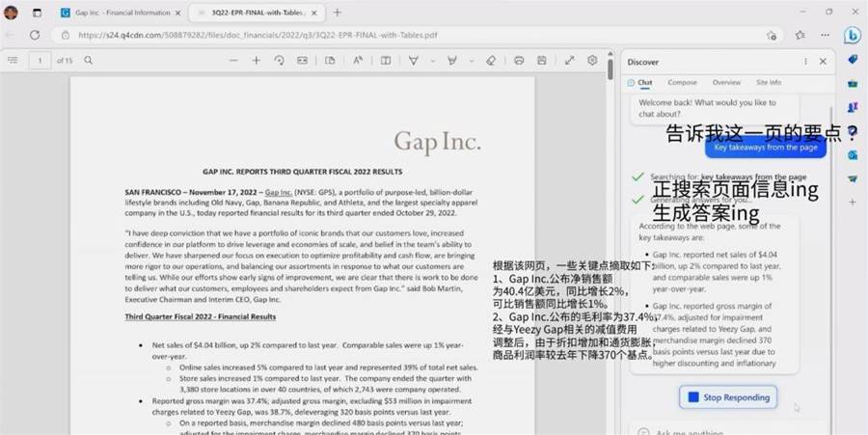Click the PDF vertical scrollbar thumb
Image resolution: width=868 pixels, height=435 pixels.
point(610,69)
